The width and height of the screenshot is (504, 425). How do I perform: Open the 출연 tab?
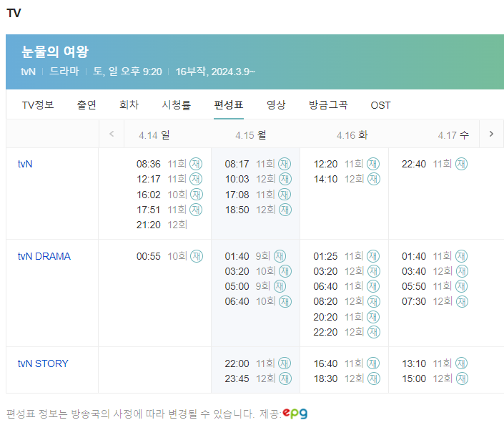pos(87,105)
